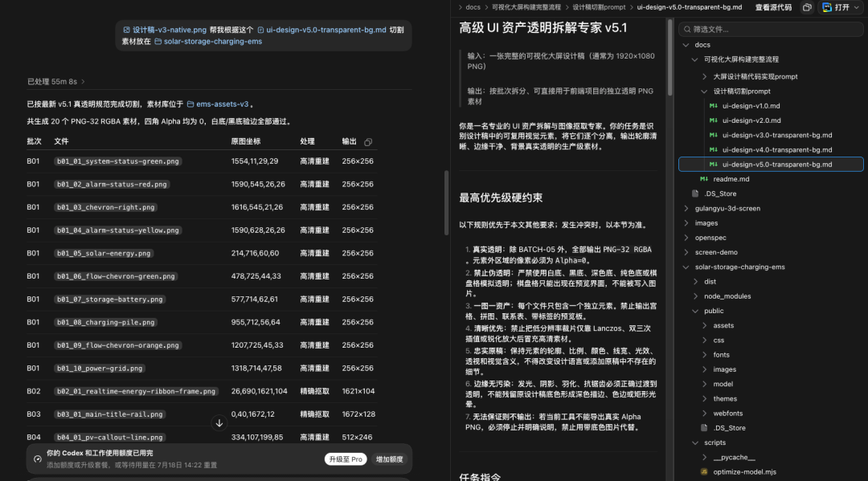Click the ui-design-v5.0-transparent-bg.md breadcrumb
The height and width of the screenshot is (481, 868).
(690, 7)
